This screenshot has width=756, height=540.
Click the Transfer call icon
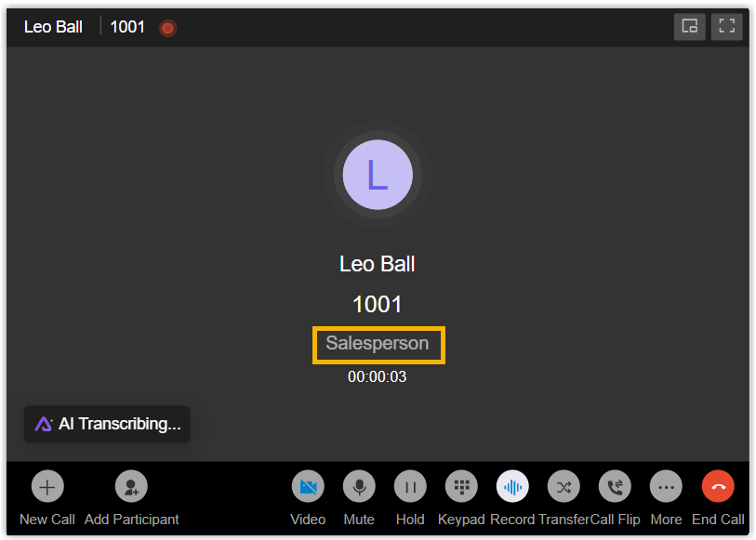pos(564,486)
